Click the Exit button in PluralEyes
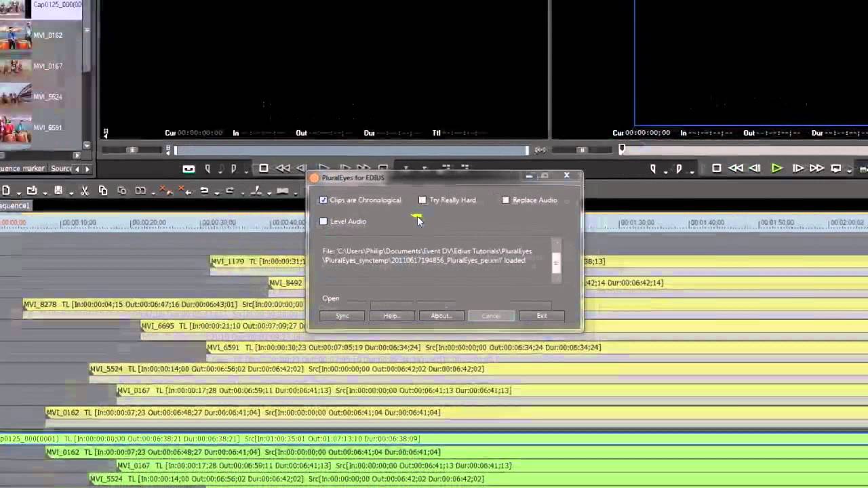Screen dimensions: 868x488 tap(541, 316)
